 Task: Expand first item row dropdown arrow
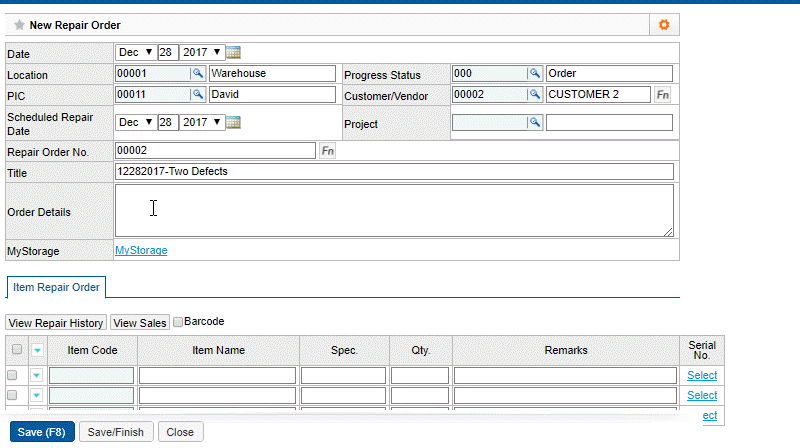tap(36, 376)
